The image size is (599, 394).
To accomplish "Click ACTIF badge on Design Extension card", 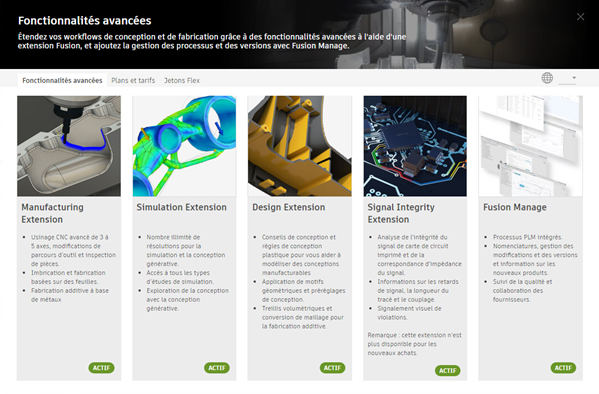I will coord(332,368).
